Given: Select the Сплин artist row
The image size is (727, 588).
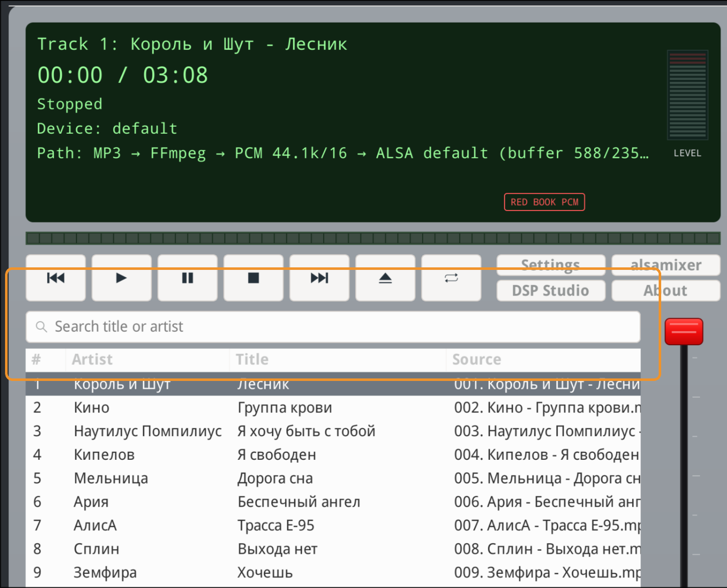Looking at the screenshot, I should pyautogui.click(x=96, y=549).
